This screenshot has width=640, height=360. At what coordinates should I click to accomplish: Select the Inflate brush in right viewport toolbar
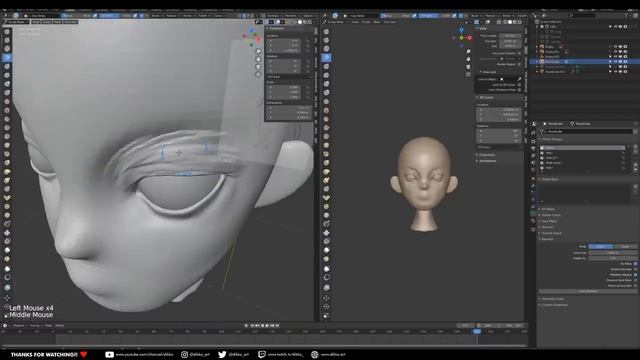point(326,84)
